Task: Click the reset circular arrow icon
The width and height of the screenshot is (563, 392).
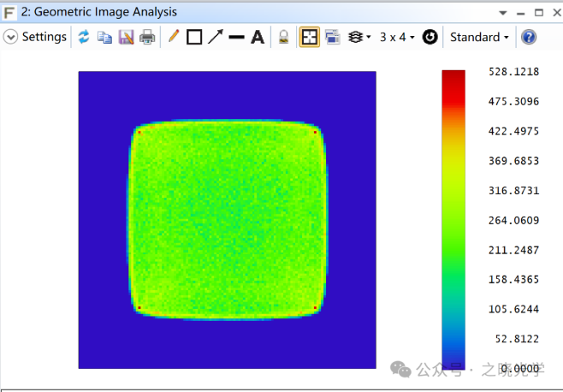Action: pyautogui.click(x=430, y=37)
